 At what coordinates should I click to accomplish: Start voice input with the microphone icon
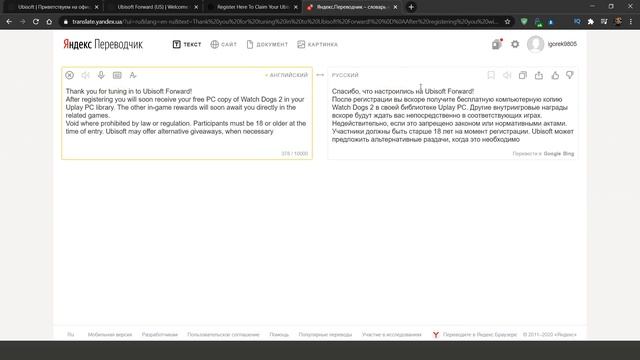coord(101,75)
